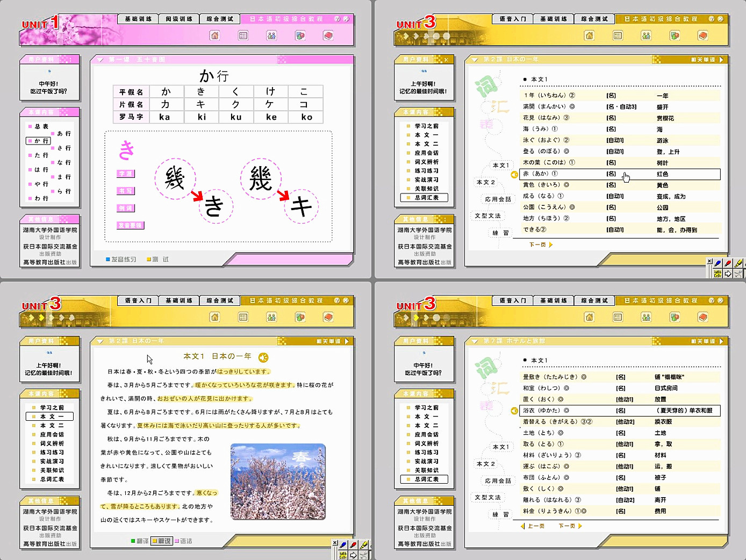Open the home icon in the Unit 1 window
Viewport: 746px width, 560px height.
(215, 35)
